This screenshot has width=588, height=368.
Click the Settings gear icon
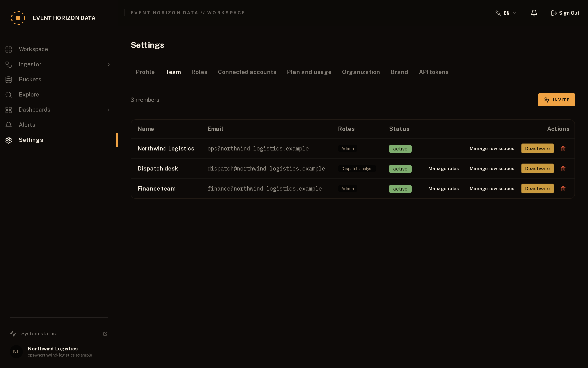coord(9,140)
